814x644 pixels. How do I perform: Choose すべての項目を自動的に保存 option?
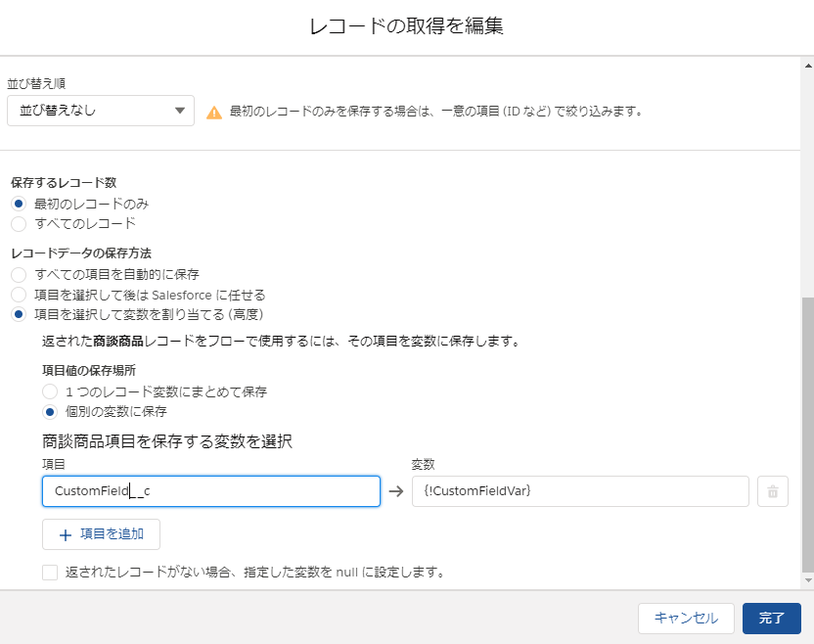tap(19, 274)
